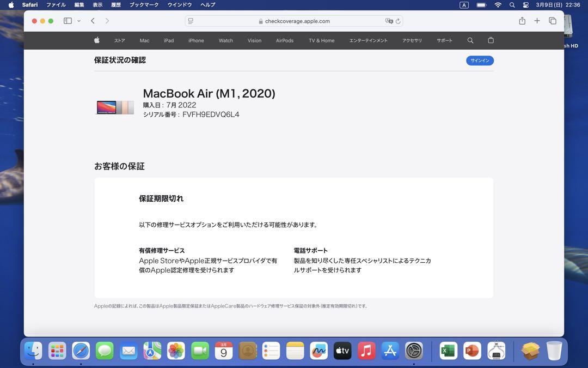Open System Settings from the Dock

point(414,351)
